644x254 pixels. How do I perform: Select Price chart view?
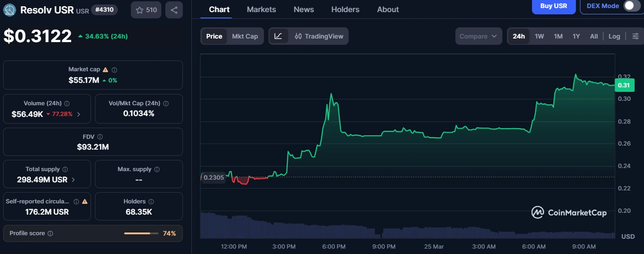coord(214,36)
